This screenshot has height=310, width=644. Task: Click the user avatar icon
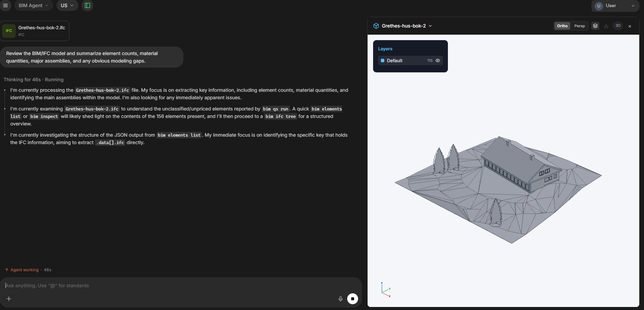(599, 6)
